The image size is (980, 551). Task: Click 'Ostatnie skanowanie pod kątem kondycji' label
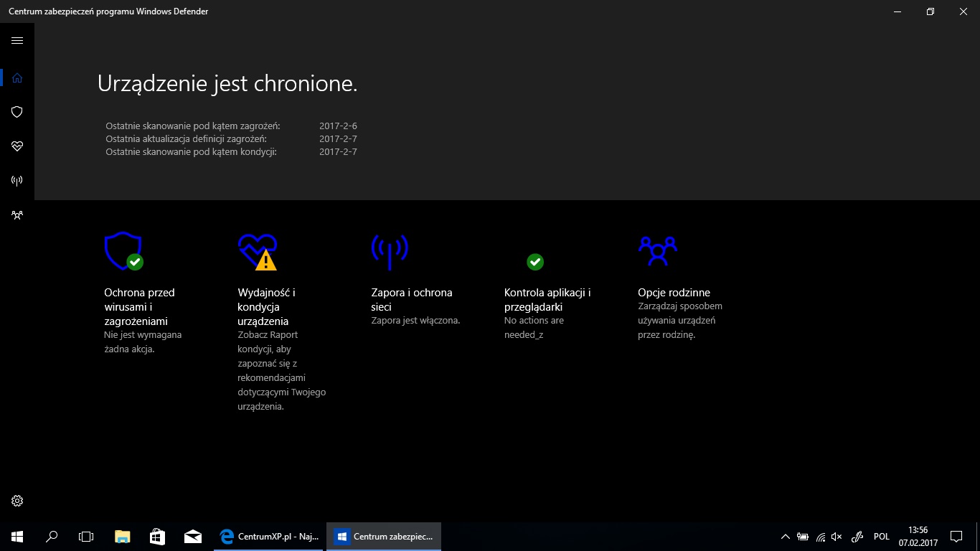(191, 152)
